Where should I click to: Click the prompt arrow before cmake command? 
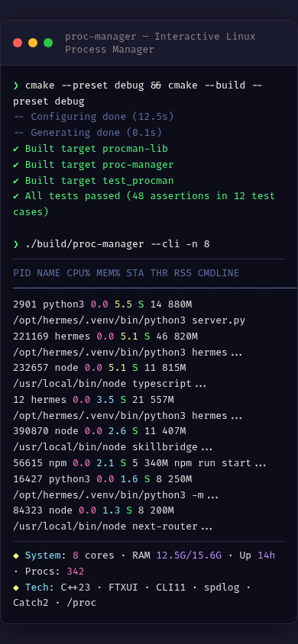(x=16, y=85)
